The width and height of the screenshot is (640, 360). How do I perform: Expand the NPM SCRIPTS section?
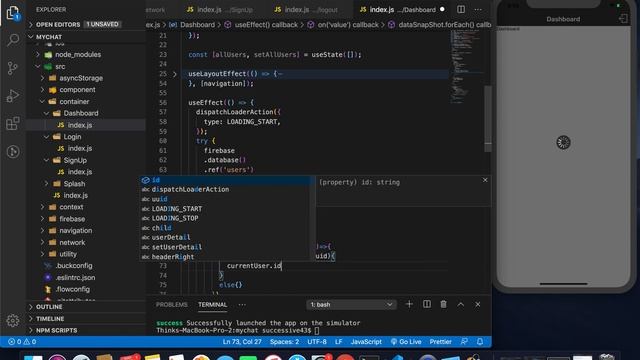point(56,331)
